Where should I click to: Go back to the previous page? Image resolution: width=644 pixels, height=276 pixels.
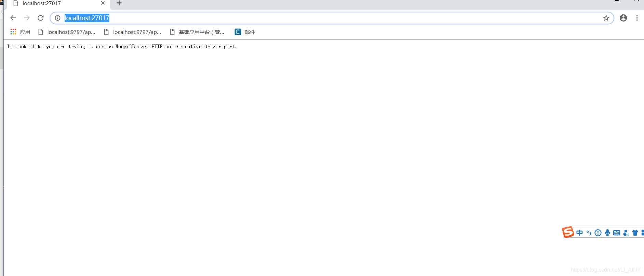(x=13, y=18)
